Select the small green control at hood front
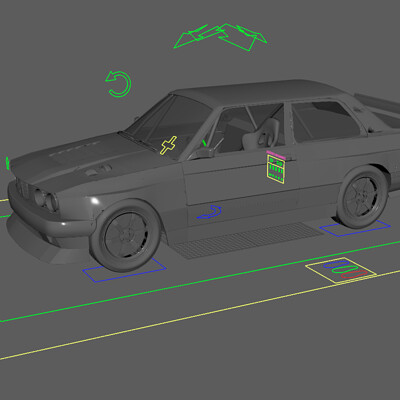This screenshot has height=400, width=400. click(7, 163)
